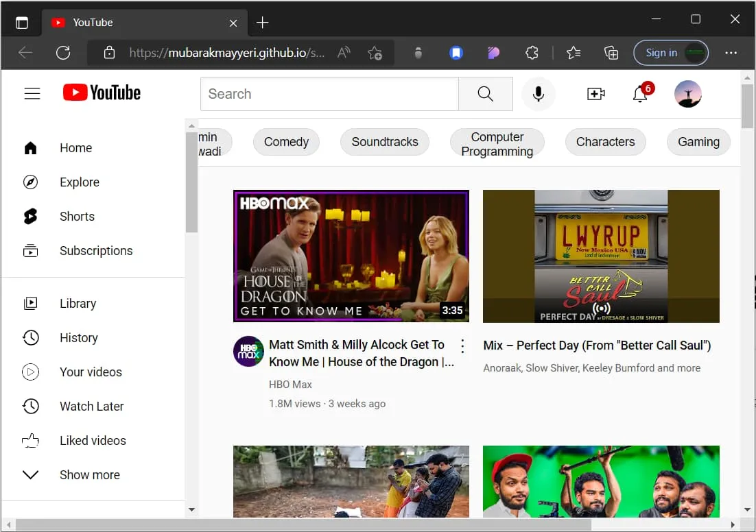Open HBO Max channel avatar

(248, 351)
